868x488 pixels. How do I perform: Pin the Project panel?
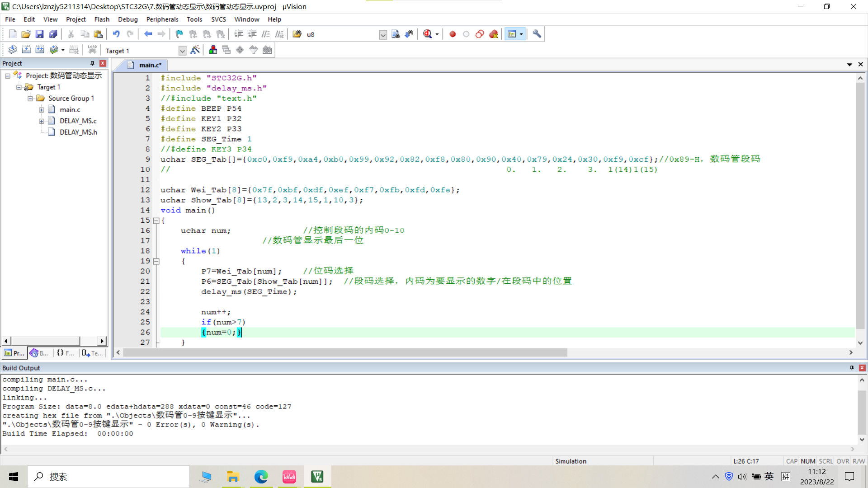tap(92, 63)
